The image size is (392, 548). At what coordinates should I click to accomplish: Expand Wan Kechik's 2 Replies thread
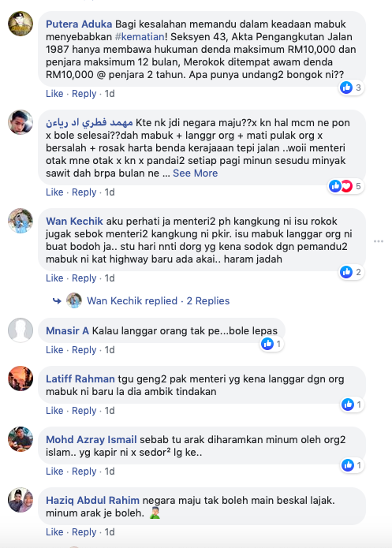click(208, 301)
